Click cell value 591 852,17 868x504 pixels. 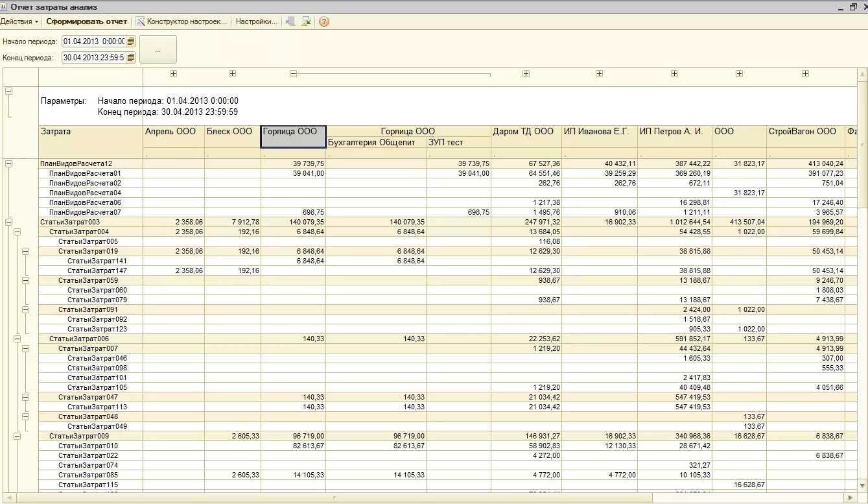(692, 339)
